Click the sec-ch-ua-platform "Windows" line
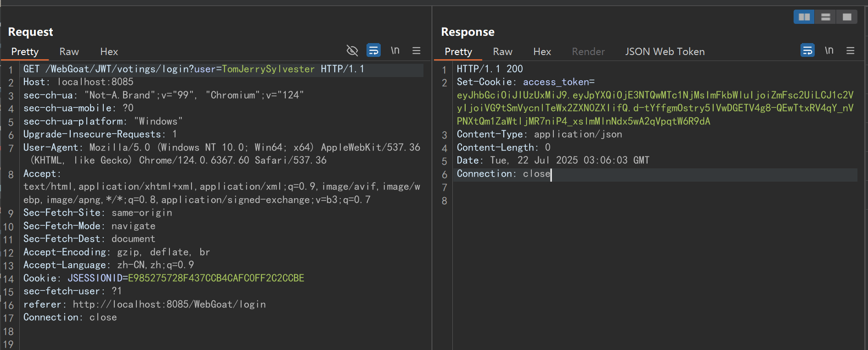868x350 pixels. coord(103,121)
